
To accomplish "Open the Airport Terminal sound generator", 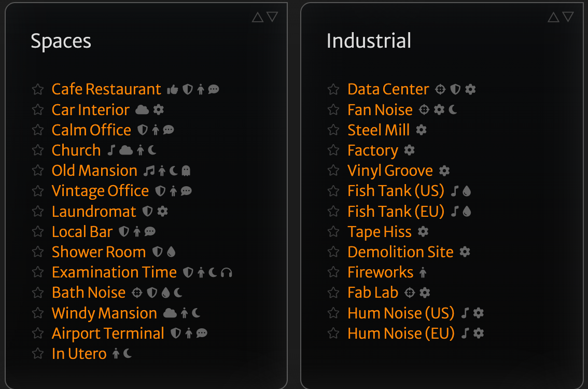I will click(108, 334).
